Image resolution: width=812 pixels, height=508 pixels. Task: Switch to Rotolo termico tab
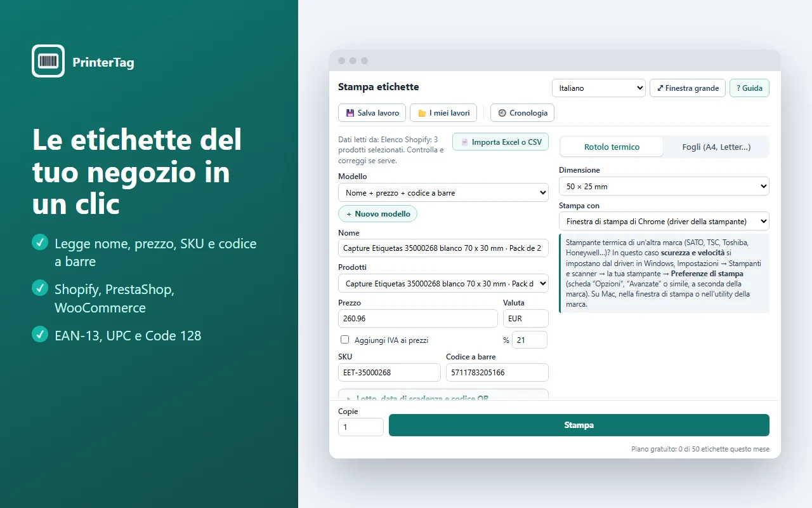pos(612,147)
